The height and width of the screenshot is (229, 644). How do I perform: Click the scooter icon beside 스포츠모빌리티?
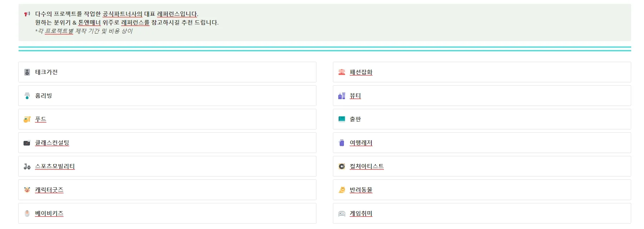27,166
